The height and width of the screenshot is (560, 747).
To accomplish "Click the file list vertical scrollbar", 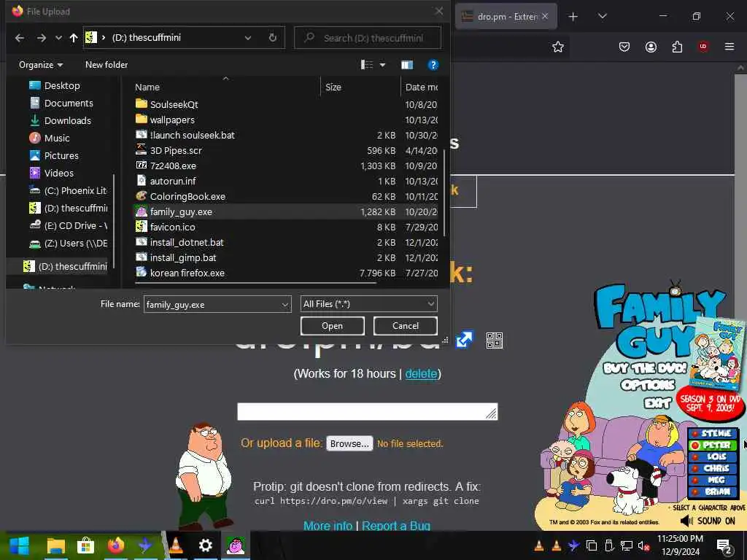I will point(444,192).
